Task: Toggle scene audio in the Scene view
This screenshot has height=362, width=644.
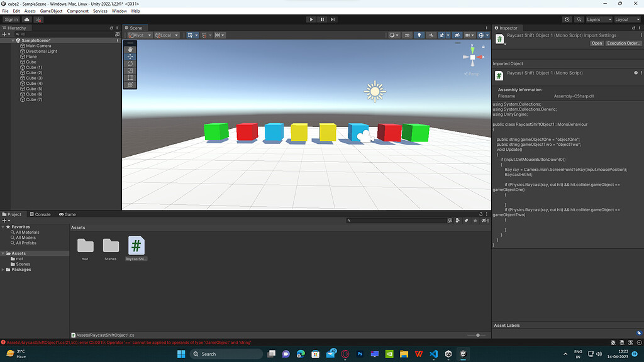Action: point(430,35)
